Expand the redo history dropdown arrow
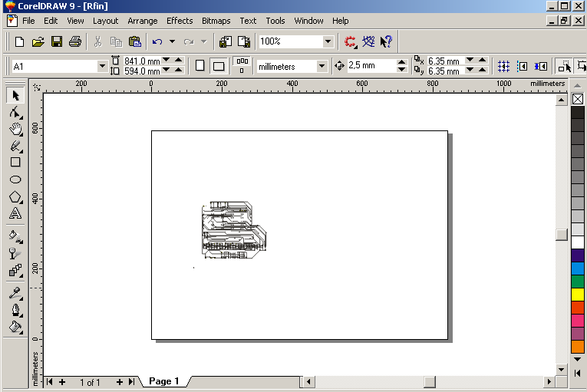This screenshot has height=392, width=587. (x=204, y=41)
